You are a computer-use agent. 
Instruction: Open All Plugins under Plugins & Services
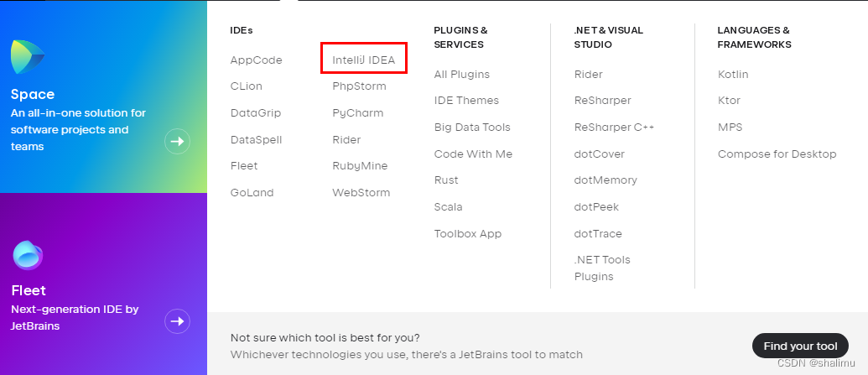462,74
